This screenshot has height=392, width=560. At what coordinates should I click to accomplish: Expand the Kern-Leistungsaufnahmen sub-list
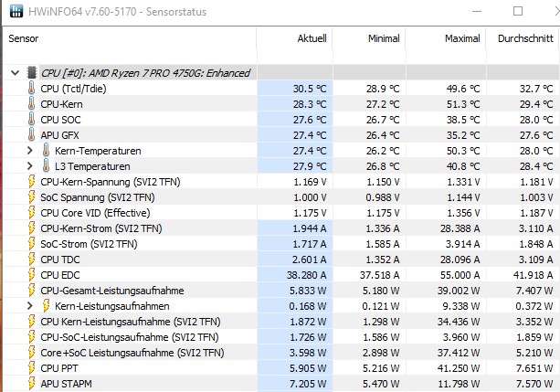tap(30, 306)
